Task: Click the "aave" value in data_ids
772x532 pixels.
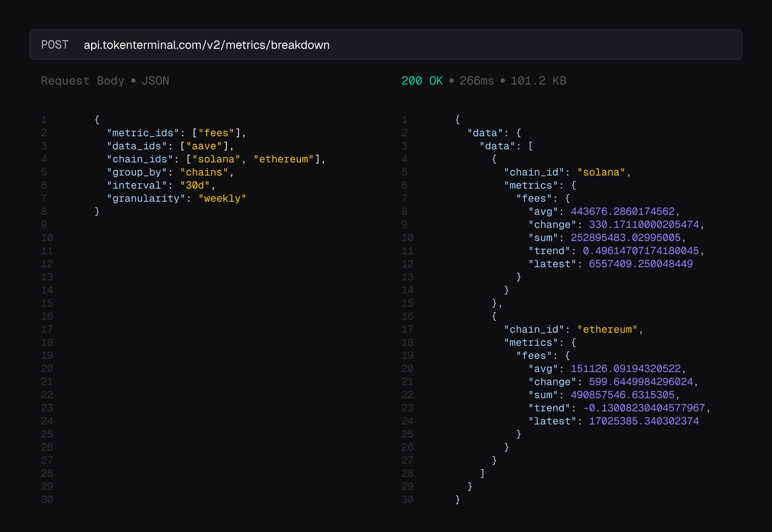Action: coord(204,146)
